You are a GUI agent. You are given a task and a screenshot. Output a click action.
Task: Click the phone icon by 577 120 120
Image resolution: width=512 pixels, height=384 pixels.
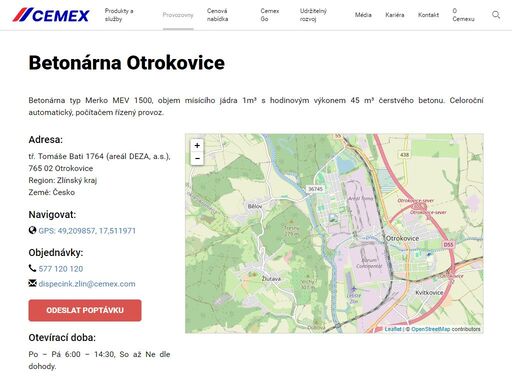pos(32,268)
